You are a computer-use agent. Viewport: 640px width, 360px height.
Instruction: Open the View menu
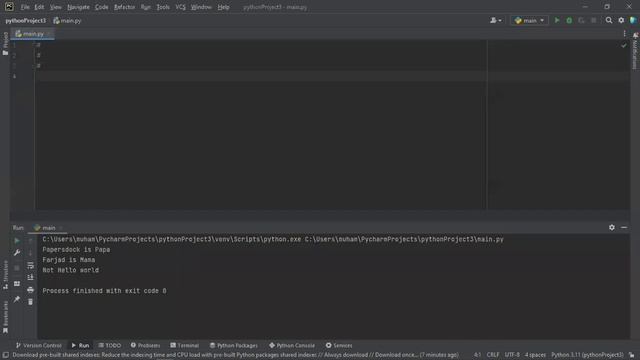pos(56,7)
